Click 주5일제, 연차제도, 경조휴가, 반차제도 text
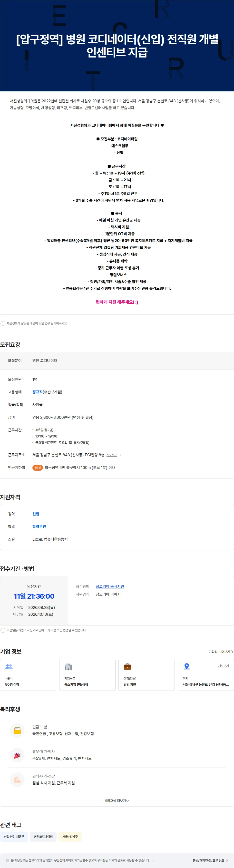This screenshot has height=868, width=234. [62, 758]
